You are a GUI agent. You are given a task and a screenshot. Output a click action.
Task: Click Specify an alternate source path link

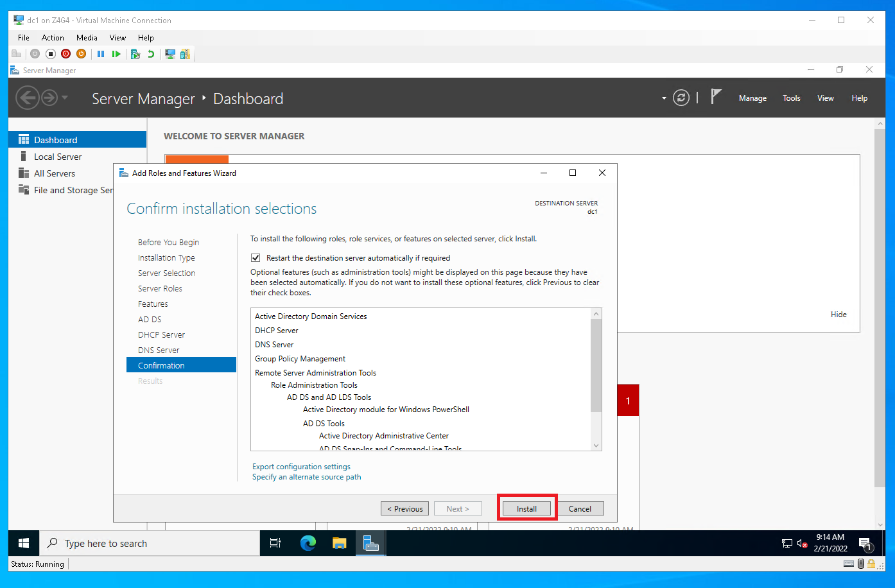(x=306, y=477)
